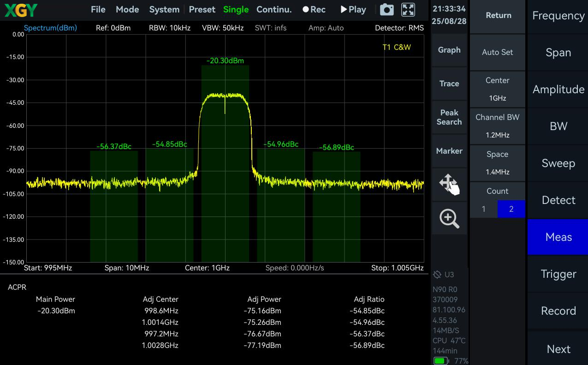This screenshot has width=588, height=365.
Task: Click the Ref: 0dBm readout
Action: click(113, 28)
